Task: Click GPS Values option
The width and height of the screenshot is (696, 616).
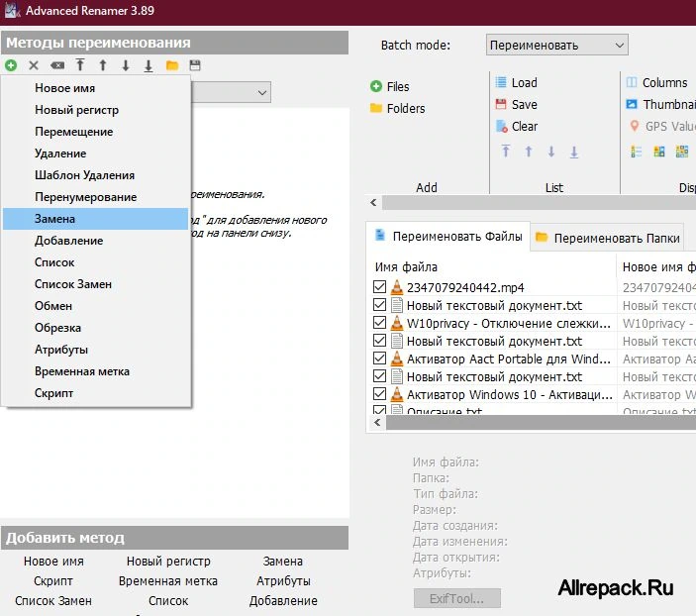Action: [x=662, y=126]
